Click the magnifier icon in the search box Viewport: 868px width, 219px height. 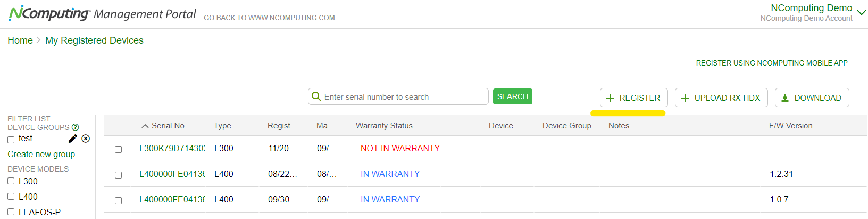click(x=316, y=96)
